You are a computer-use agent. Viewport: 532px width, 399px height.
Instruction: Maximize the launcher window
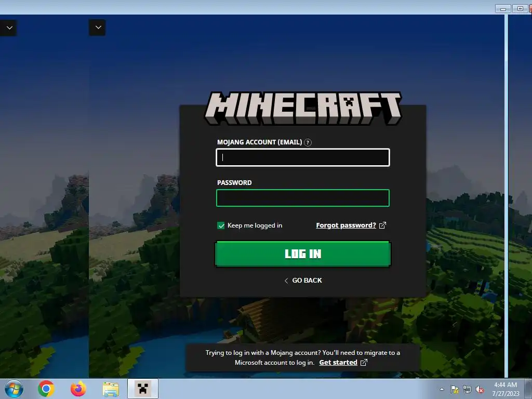(x=520, y=8)
